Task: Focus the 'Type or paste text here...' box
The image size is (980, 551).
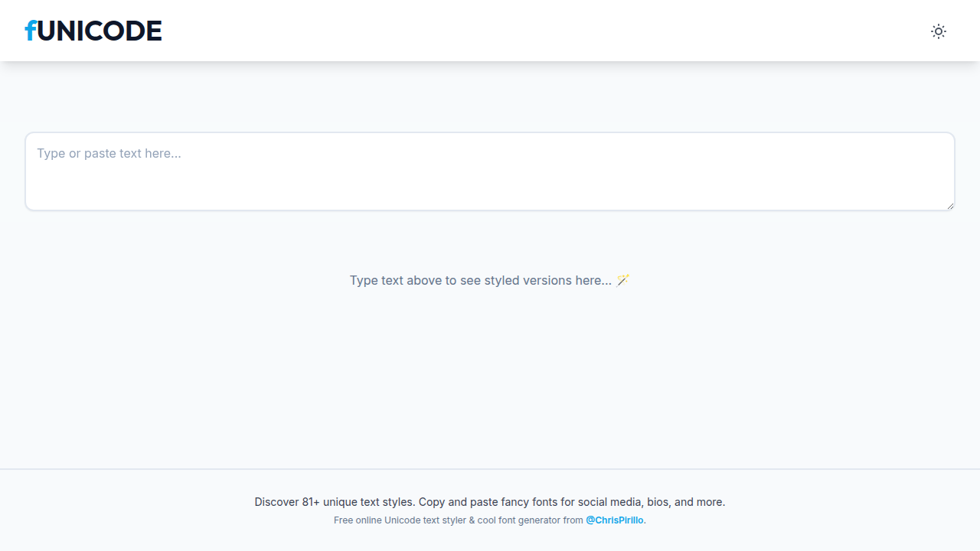Action: (x=490, y=171)
